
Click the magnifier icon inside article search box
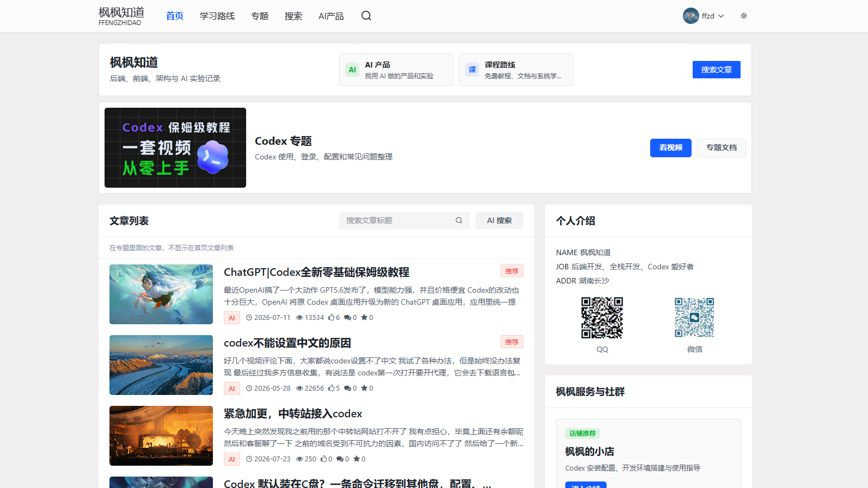point(459,220)
